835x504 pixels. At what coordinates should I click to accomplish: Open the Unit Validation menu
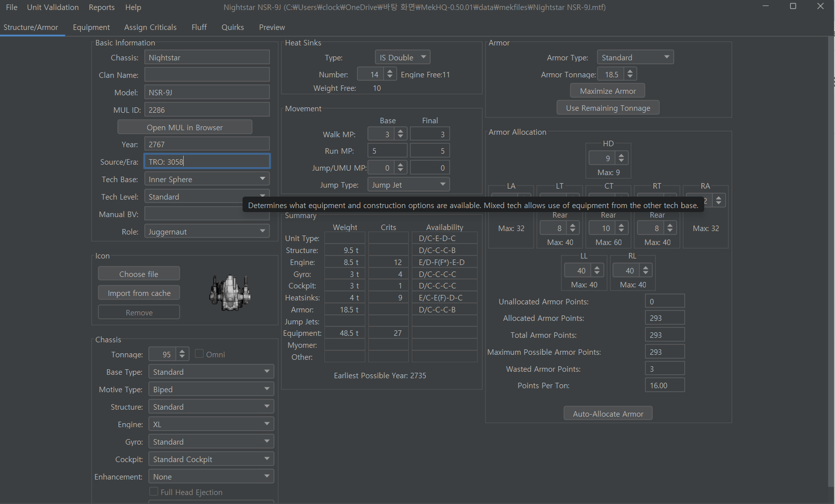pyautogui.click(x=53, y=7)
